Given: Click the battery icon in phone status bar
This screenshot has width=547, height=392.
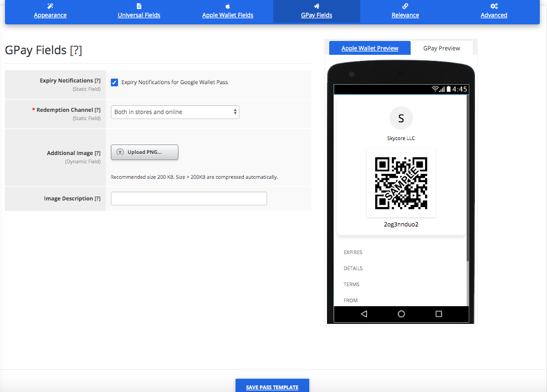Looking at the screenshot, I should (448, 89).
